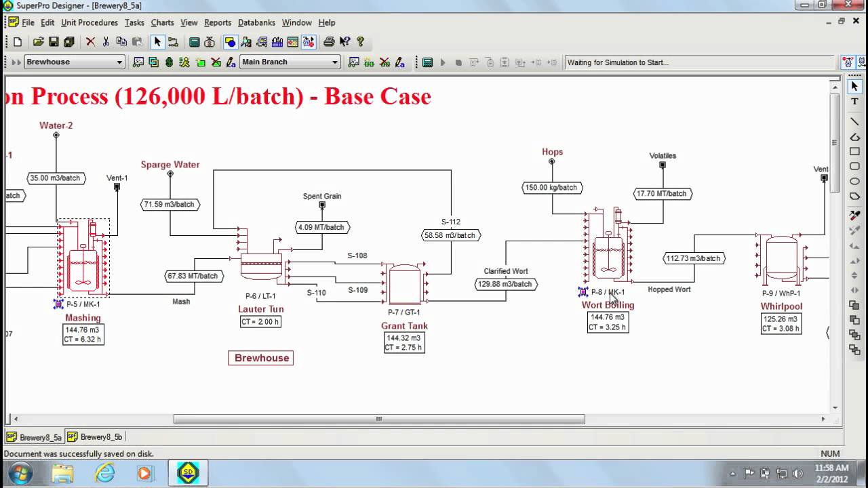Screen dimensions: 868x488
Task: Click the Hops stream label
Action: click(553, 152)
